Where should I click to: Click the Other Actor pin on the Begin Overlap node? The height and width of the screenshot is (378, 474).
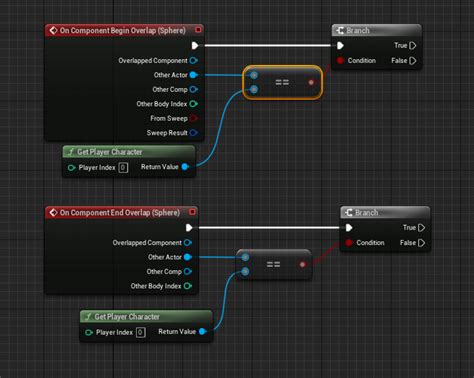tap(194, 75)
